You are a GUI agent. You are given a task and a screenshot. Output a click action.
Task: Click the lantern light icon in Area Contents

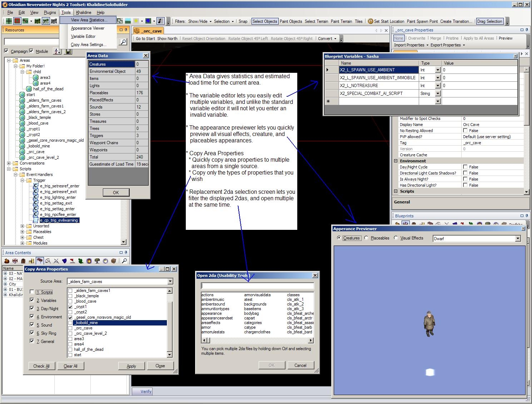pos(89,261)
